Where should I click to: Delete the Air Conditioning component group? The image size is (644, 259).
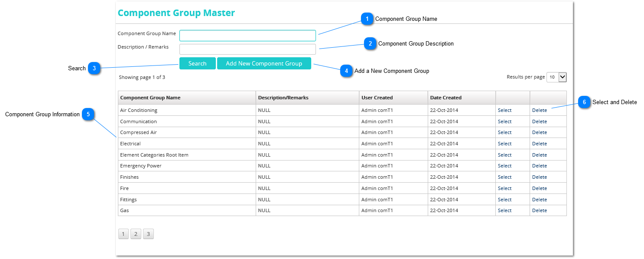pos(540,110)
